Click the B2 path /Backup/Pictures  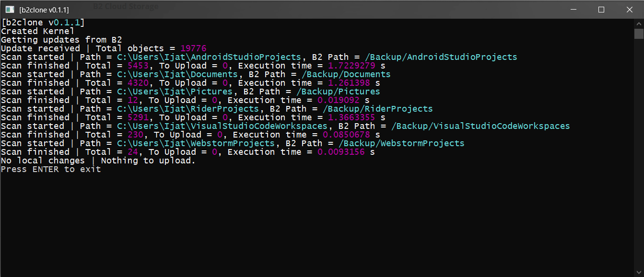[338, 91]
